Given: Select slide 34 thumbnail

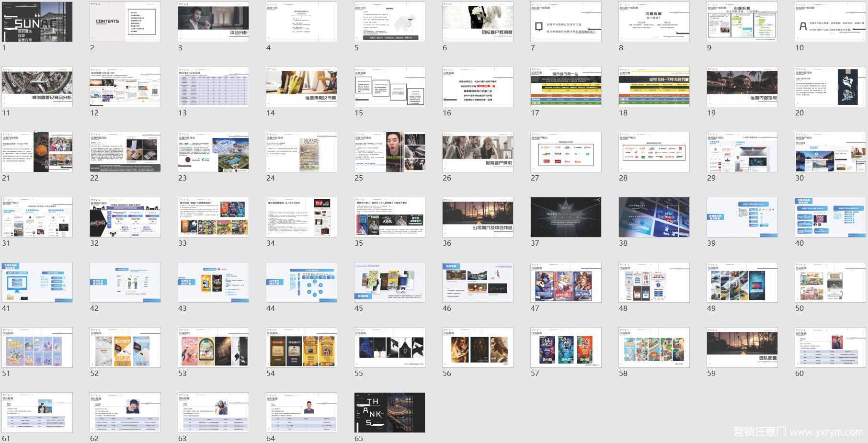Looking at the screenshot, I should point(302,217).
